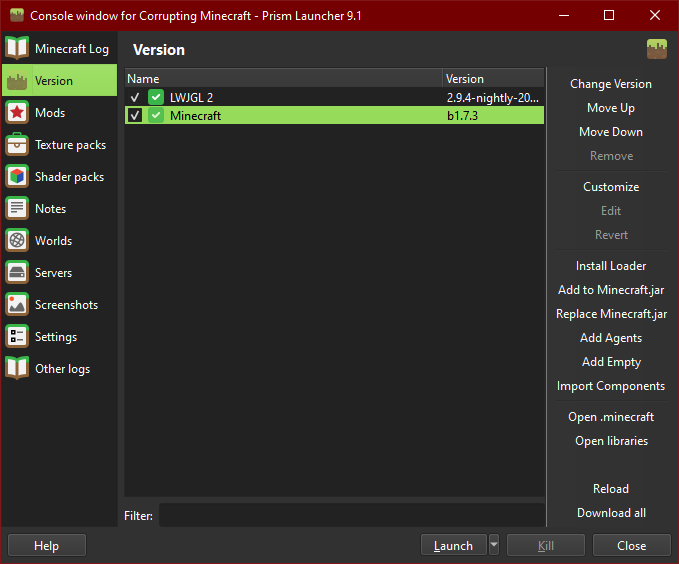The height and width of the screenshot is (564, 679).
Task: Click Add to Minecraft.jar
Action: click(611, 290)
